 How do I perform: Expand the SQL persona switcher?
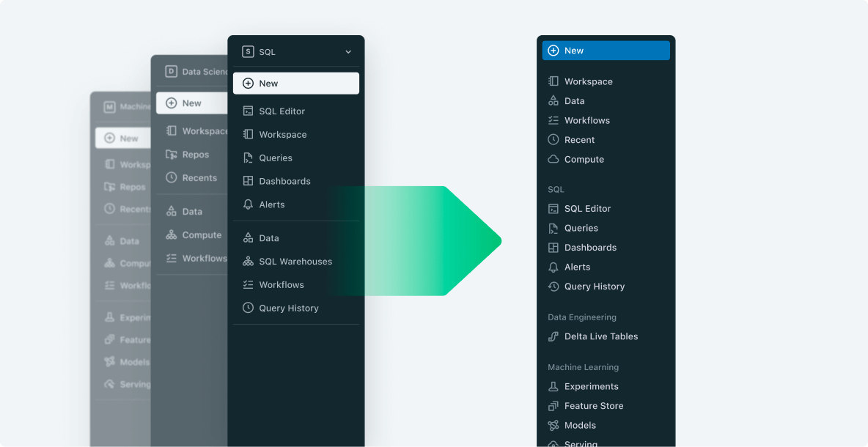point(348,51)
